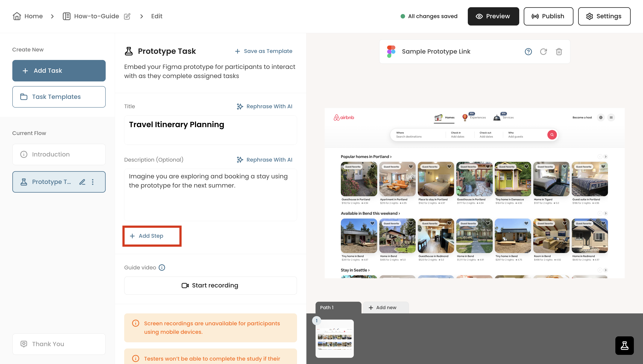This screenshot has width=643, height=364.
Task: Toggle the heart on Place to stay in Portland listing
Action: 449,166
